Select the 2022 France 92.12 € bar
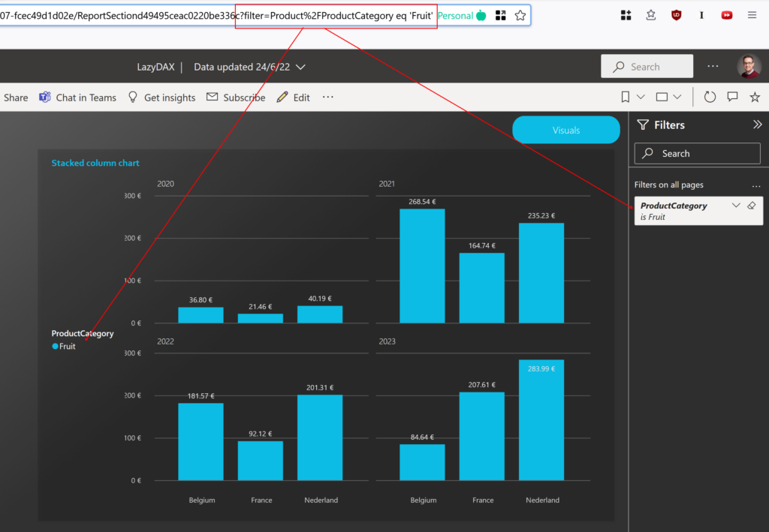 point(261,461)
